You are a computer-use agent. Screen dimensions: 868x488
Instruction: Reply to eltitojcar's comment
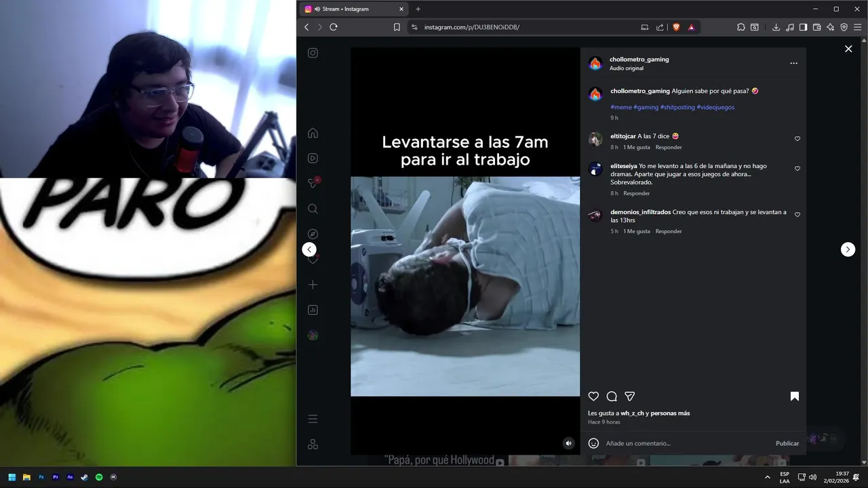click(669, 147)
